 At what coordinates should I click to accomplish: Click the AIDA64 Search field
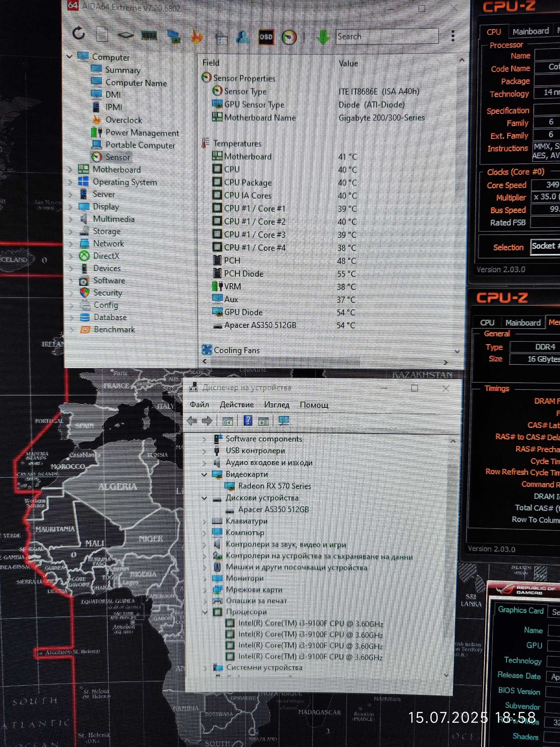tap(387, 36)
